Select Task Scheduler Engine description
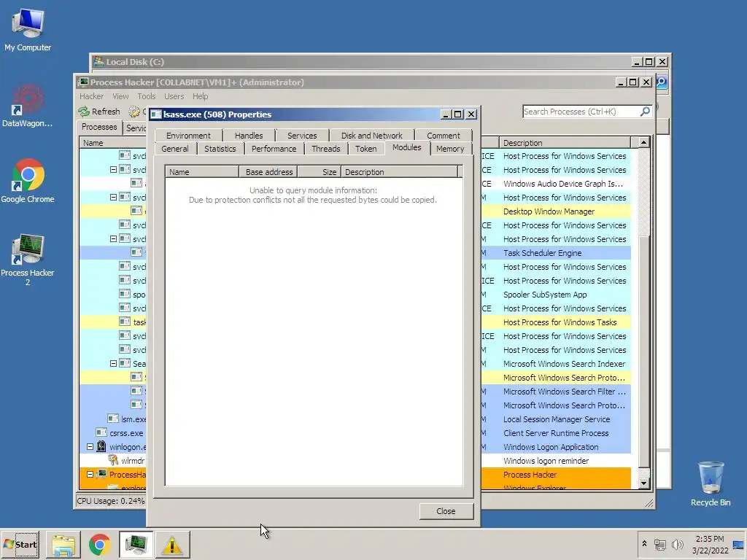Viewport: 747px width, 560px height. (x=543, y=253)
